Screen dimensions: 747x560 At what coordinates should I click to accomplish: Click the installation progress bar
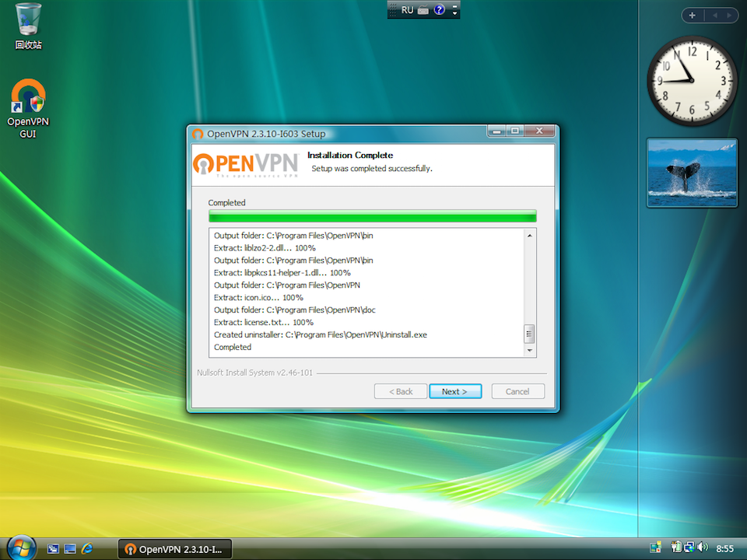[373, 216]
